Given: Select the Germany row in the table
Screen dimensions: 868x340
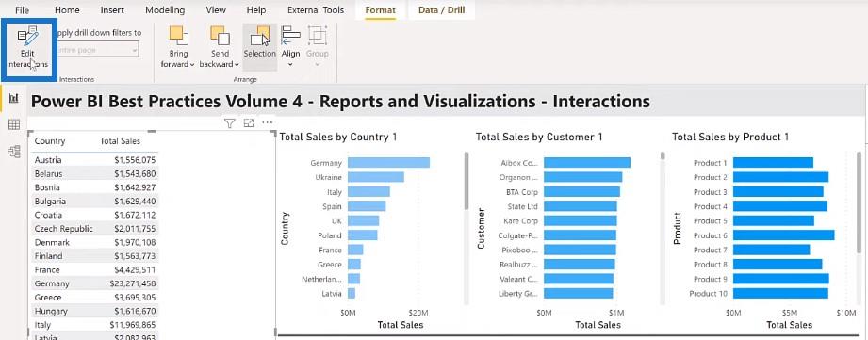Looking at the screenshot, I should [x=95, y=283].
